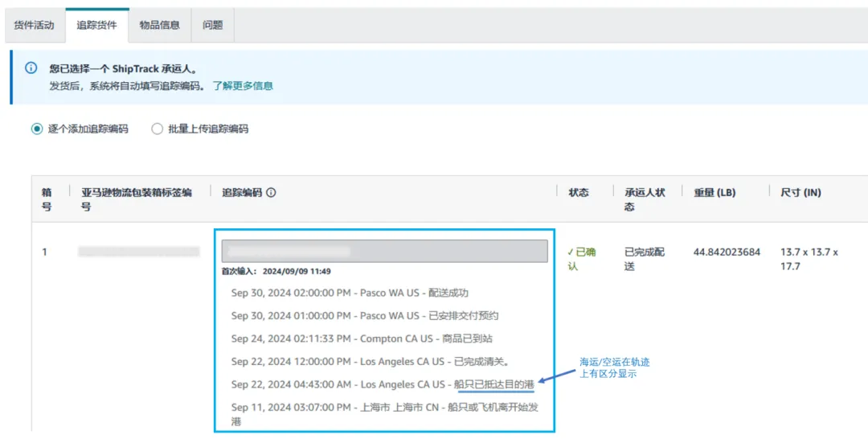Select the 批量上传追踪编码 radio button
The width and height of the screenshot is (868, 439).
pos(158,129)
